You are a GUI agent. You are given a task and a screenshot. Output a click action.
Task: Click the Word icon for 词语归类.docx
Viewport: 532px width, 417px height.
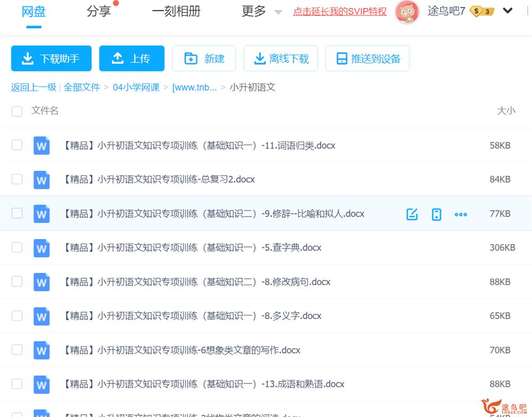click(x=41, y=145)
